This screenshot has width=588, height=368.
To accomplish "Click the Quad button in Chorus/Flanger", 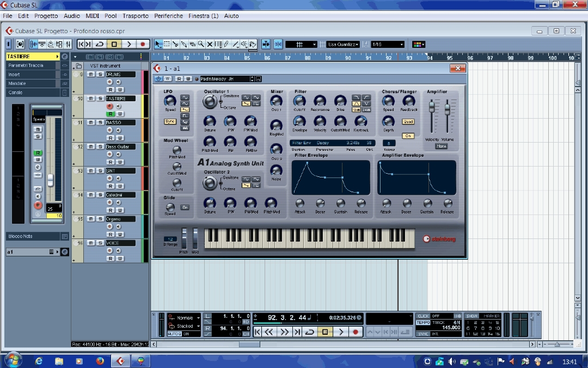I will (408, 121).
